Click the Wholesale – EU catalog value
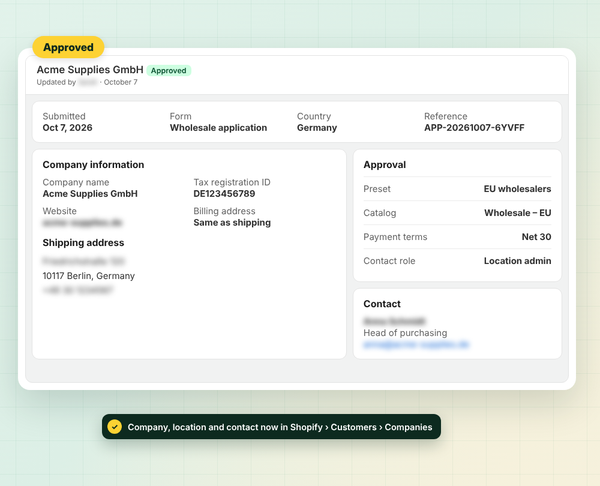 pyautogui.click(x=518, y=213)
